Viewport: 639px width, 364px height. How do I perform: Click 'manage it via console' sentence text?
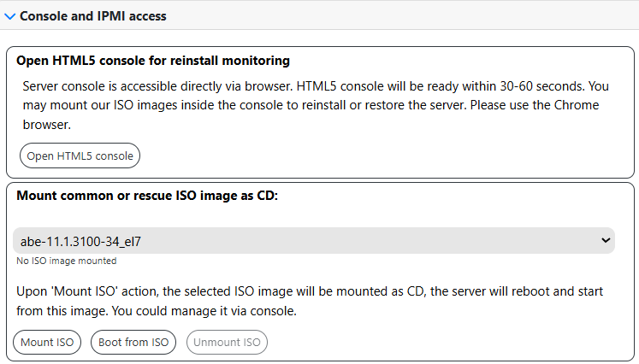pos(231,311)
